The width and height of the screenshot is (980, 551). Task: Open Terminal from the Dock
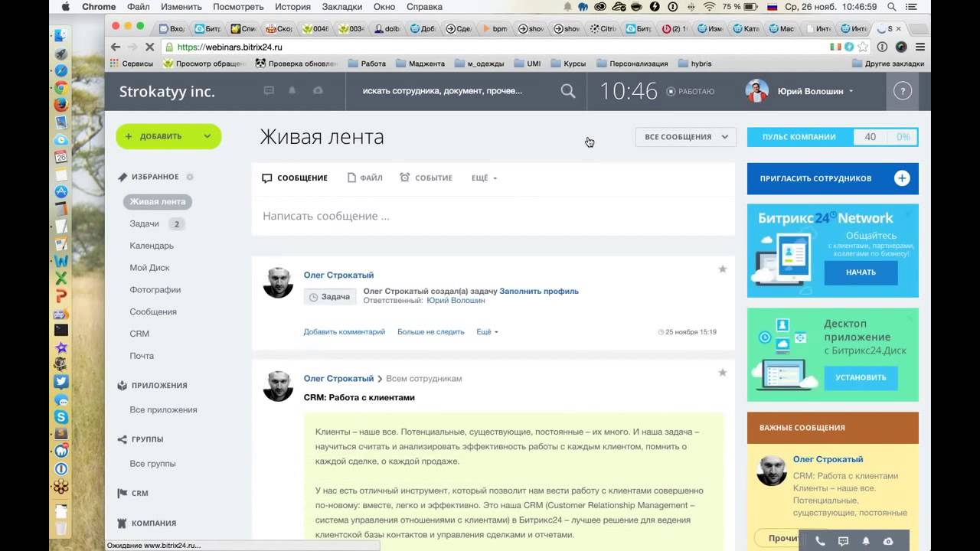tap(61, 331)
